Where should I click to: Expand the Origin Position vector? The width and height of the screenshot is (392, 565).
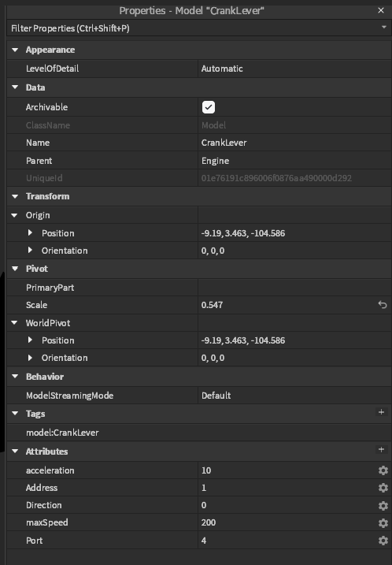(x=30, y=232)
